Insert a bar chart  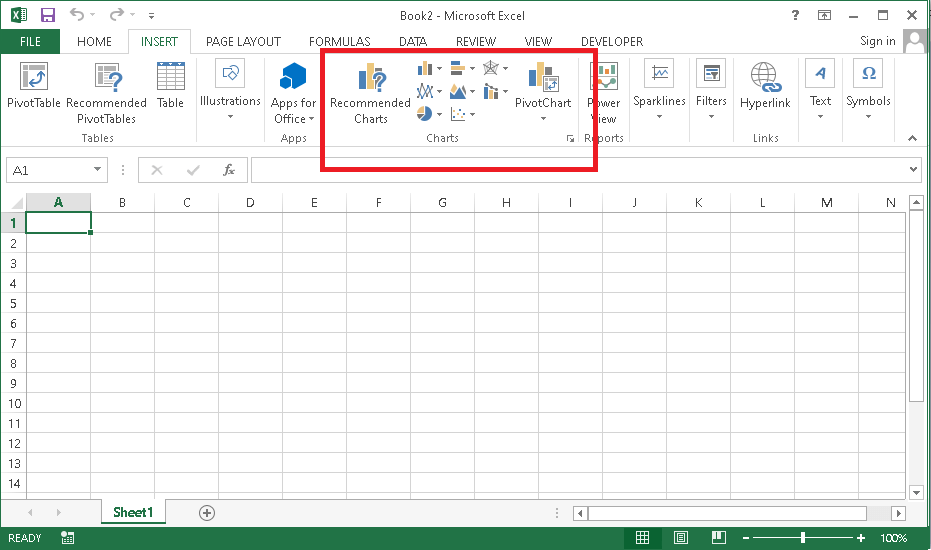click(458, 69)
